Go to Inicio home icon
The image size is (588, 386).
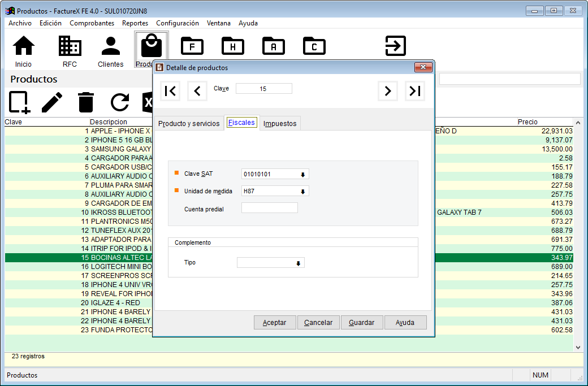(23, 51)
